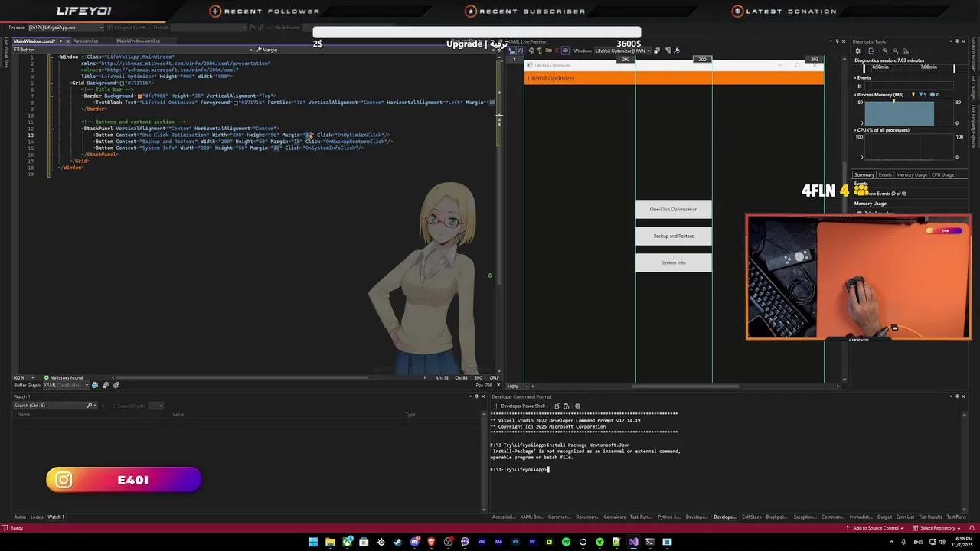Click One-Click Optimization button in preview
Viewport: 980px width, 551px height.
[674, 209]
